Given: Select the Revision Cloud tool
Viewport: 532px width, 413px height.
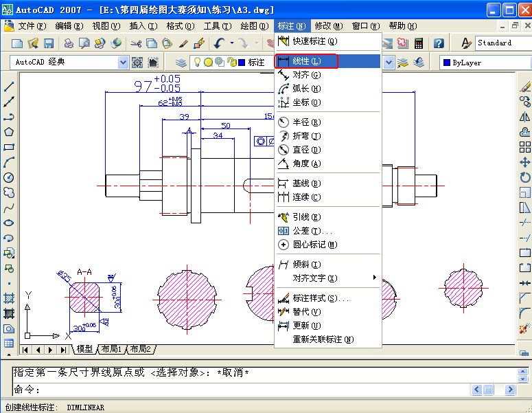Looking at the screenshot, I should [9, 192].
